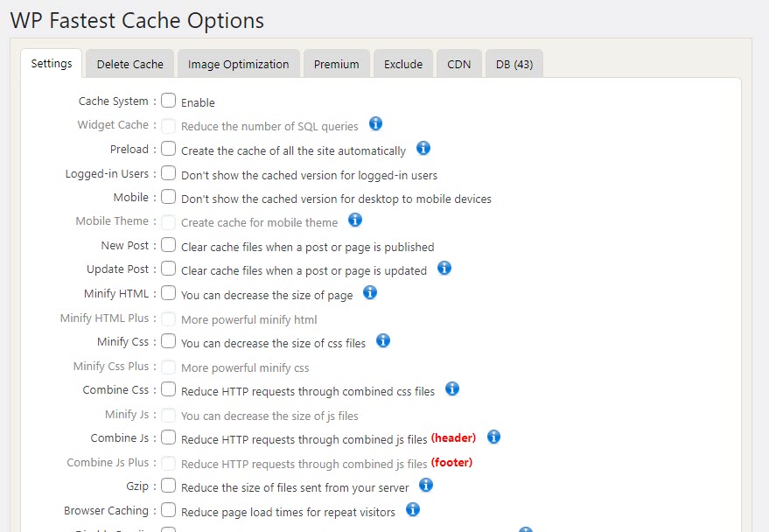Image resolution: width=769 pixels, height=532 pixels.
Task: Click Combine Css info icon
Action: pos(452,388)
